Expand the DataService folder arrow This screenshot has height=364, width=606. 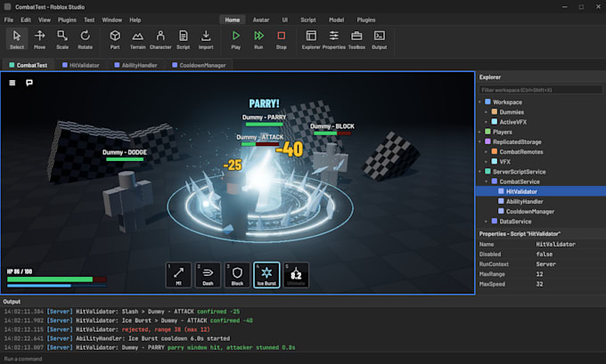coord(487,222)
